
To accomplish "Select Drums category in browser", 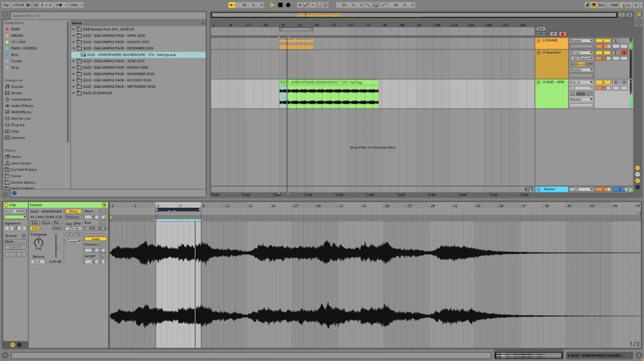I will point(16,93).
